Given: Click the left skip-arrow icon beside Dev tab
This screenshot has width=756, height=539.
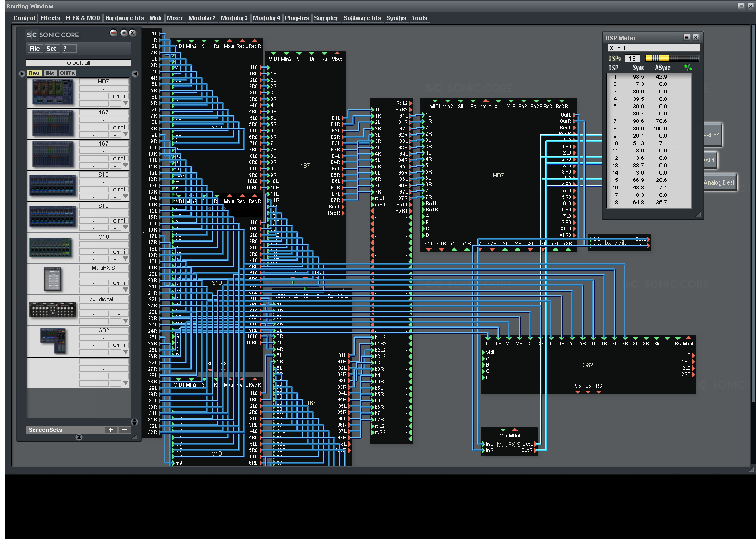Looking at the screenshot, I should [x=22, y=73].
